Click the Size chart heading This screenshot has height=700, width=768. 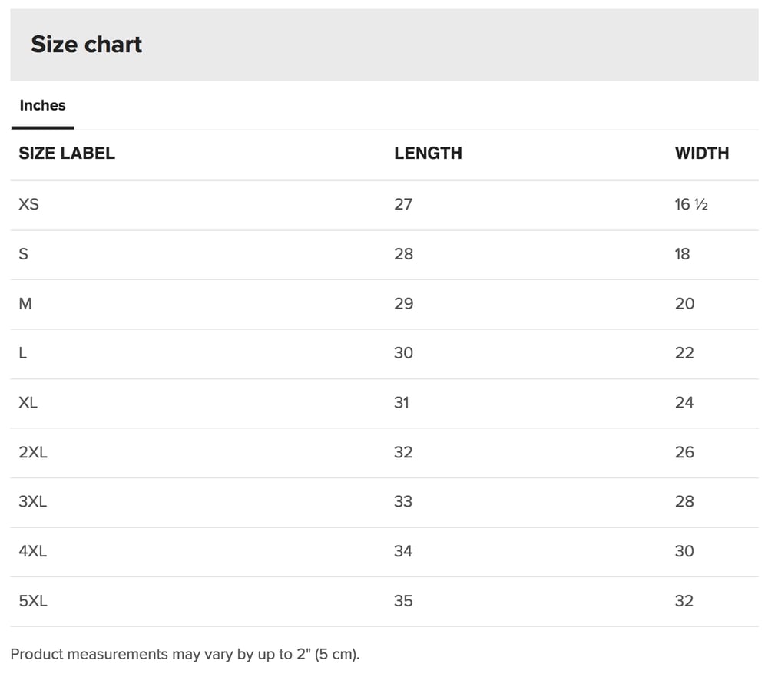click(x=86, y=45)
